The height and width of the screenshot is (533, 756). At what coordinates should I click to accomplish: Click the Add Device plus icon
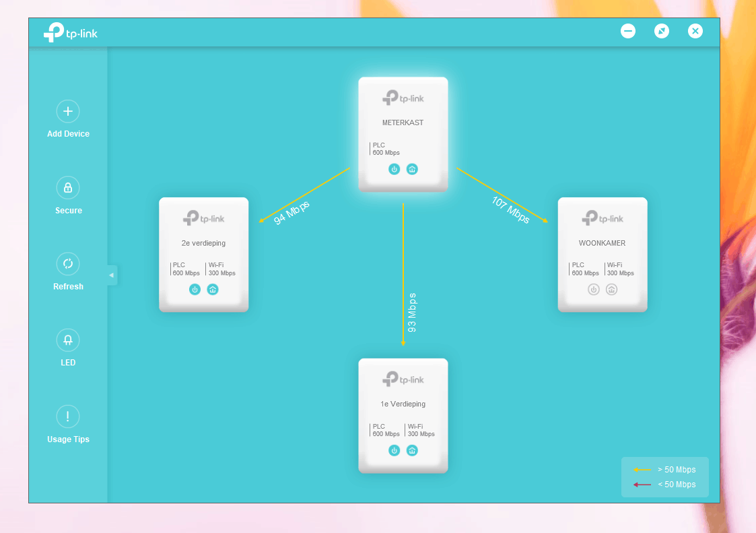68,111
